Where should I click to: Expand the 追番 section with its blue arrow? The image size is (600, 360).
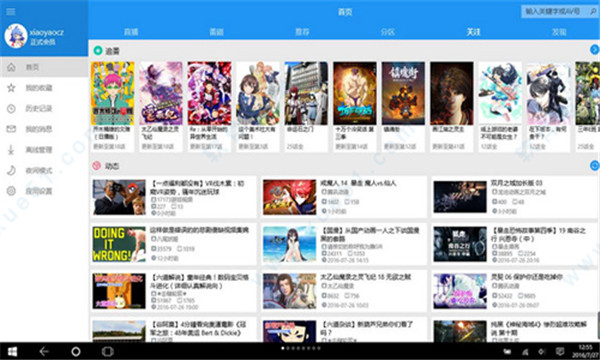click(x=595, y=49)
